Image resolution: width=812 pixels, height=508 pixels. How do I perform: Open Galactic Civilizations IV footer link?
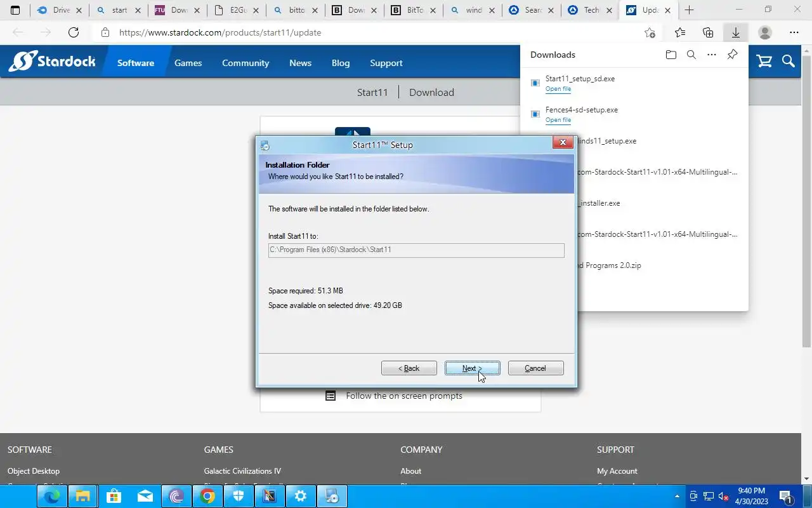(242, 471)
